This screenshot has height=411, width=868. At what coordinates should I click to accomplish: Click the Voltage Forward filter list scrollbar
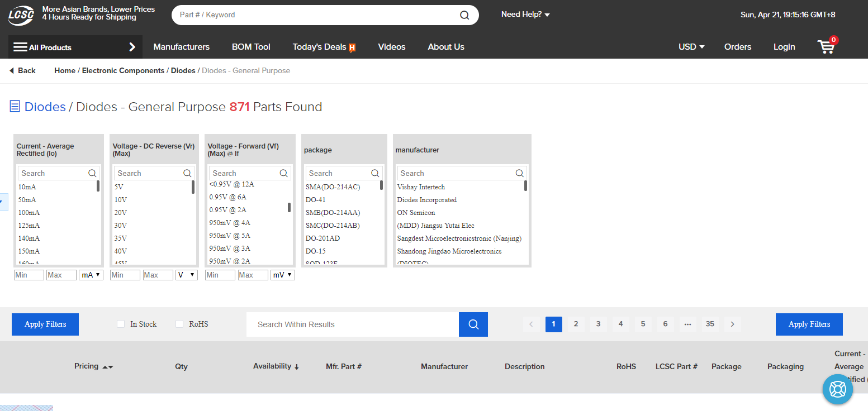pos(290,208)
